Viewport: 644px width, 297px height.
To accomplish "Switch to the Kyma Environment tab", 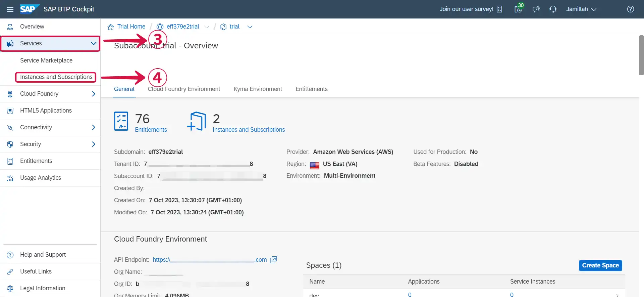I will tap(258, 89).
